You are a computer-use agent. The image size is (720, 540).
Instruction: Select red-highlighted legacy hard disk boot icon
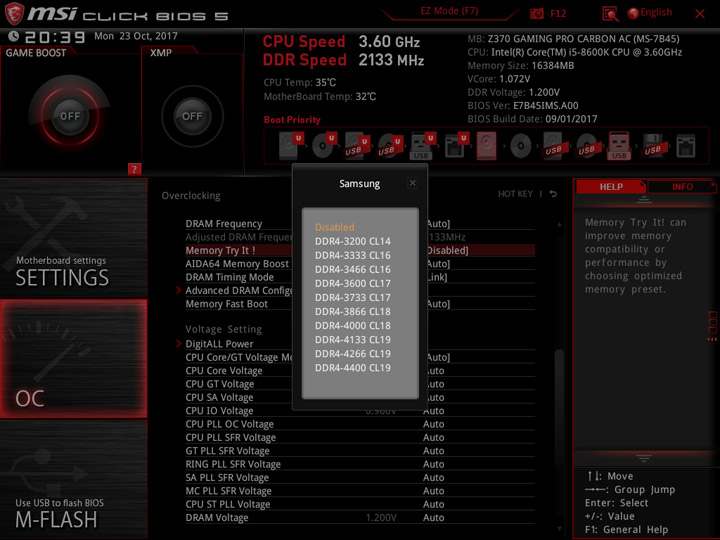486,146
